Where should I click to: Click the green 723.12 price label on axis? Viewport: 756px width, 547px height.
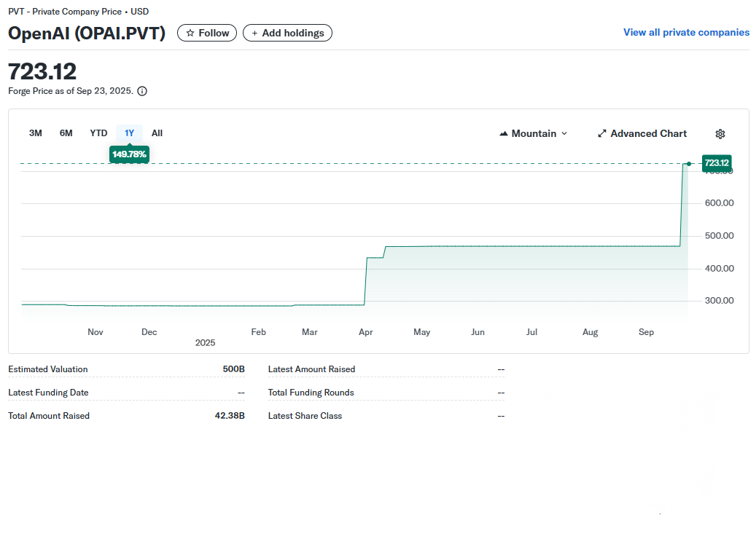click(716, 163)
